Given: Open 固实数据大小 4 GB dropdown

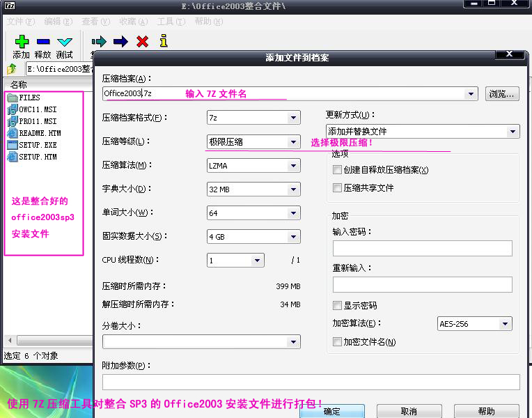Looking at the screenshot, I should [x=293, y=236].
